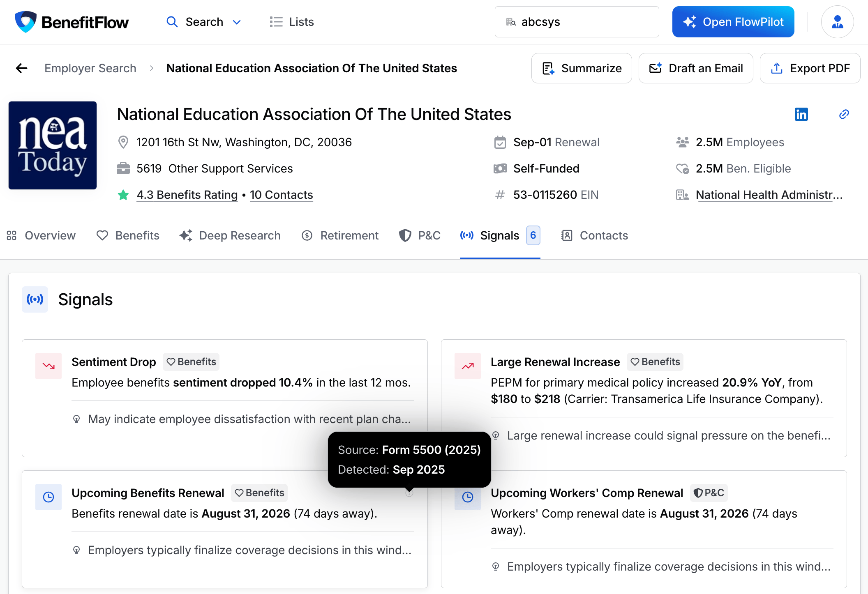The width and height of the screenshot is (868, 594).
Task: Click the Open FlowPilot button
Action: point(733,22)
